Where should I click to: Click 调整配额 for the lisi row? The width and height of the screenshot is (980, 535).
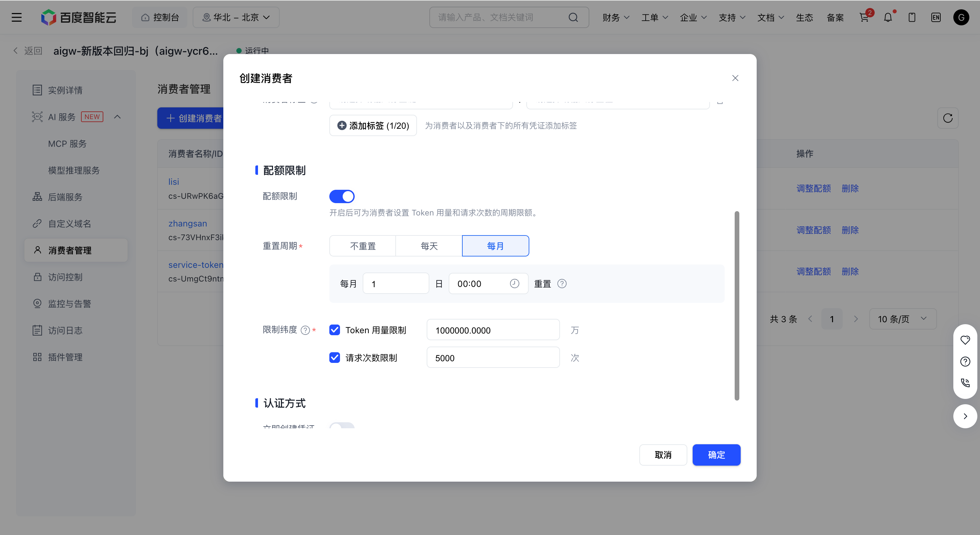tap(813, 188)
